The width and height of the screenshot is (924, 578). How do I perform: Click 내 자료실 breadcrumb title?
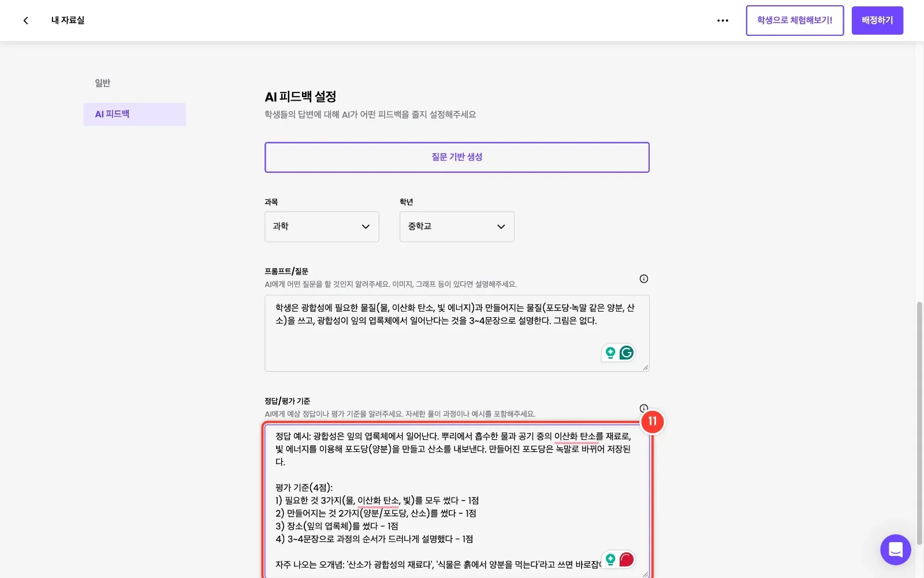point(68,20)
